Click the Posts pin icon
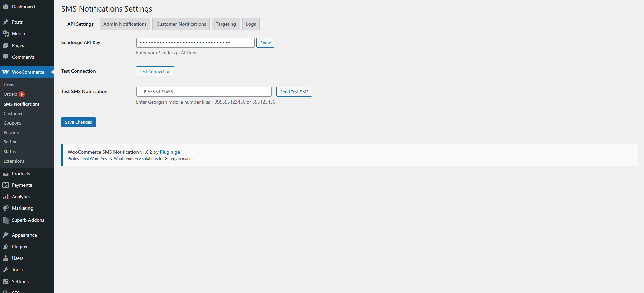Image resolution: width=644 pixels, height=293 pixels. coord(6,22)
